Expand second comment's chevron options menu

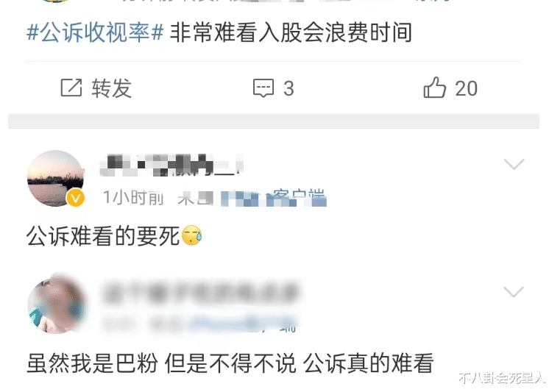514,292
